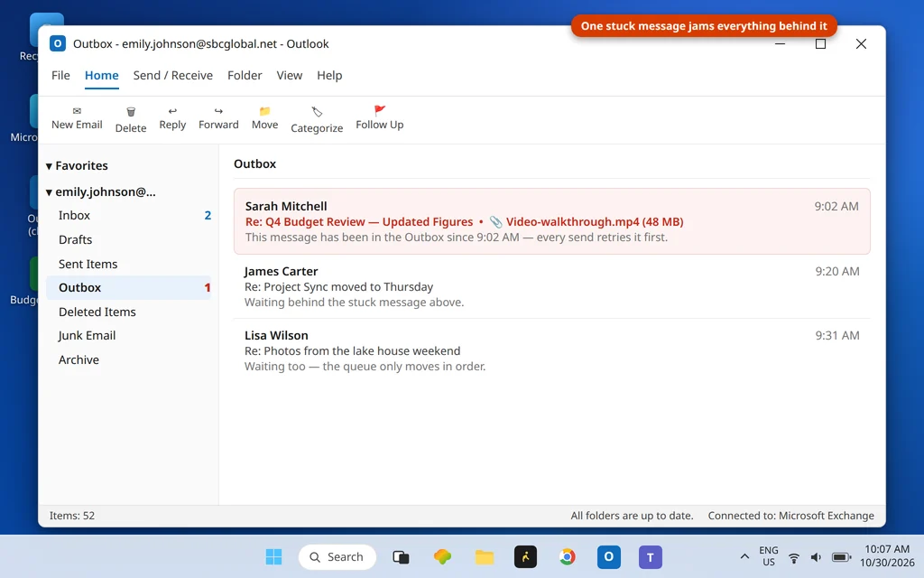
Task: Open the Help tab
Action: (x=329, y=76)
